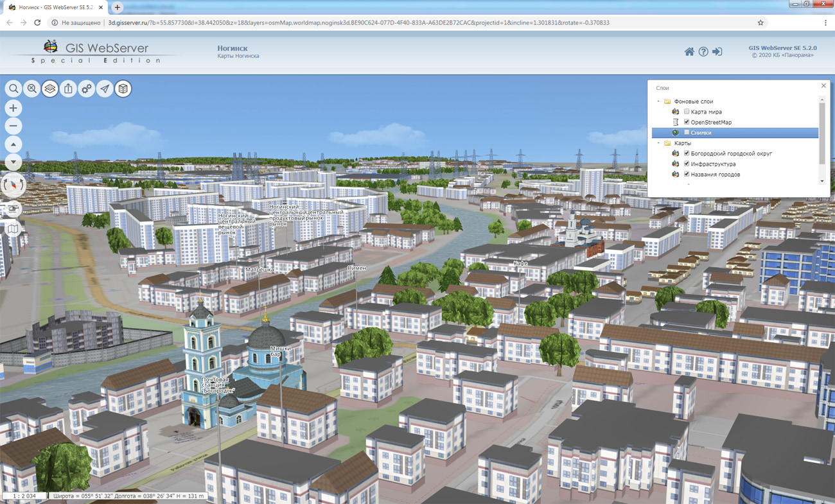Open the share/export tool
Image resolution: width=835 pixels, height=504 pixels.
click(68, 89)
